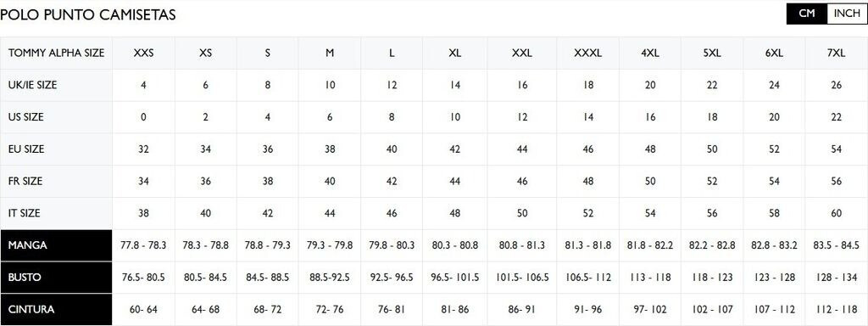Click the UK/IE SIZE row label
This screenshot has width=868, height=326.
click(56, 86)
